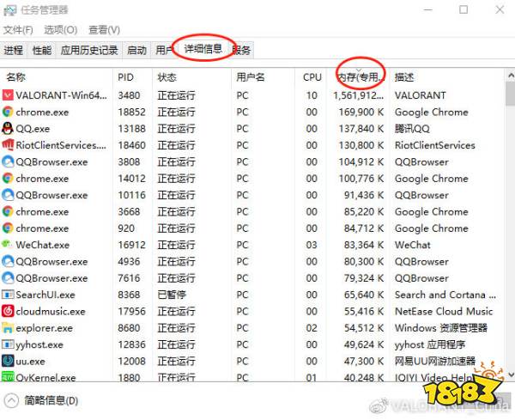Open the 应用历史记录 tab
This screenshot has height=420, width=515.
[89, 51]
